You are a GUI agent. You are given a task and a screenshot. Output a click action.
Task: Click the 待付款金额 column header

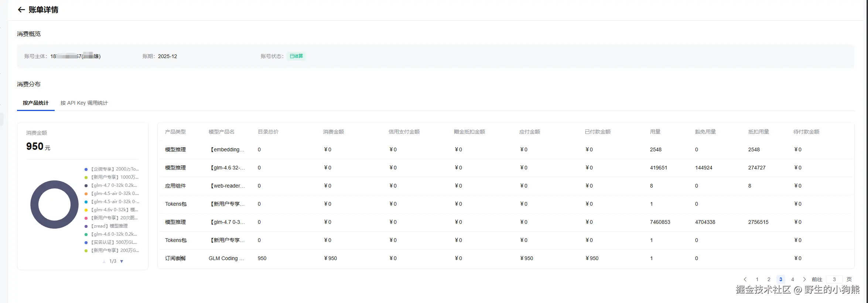806,132
